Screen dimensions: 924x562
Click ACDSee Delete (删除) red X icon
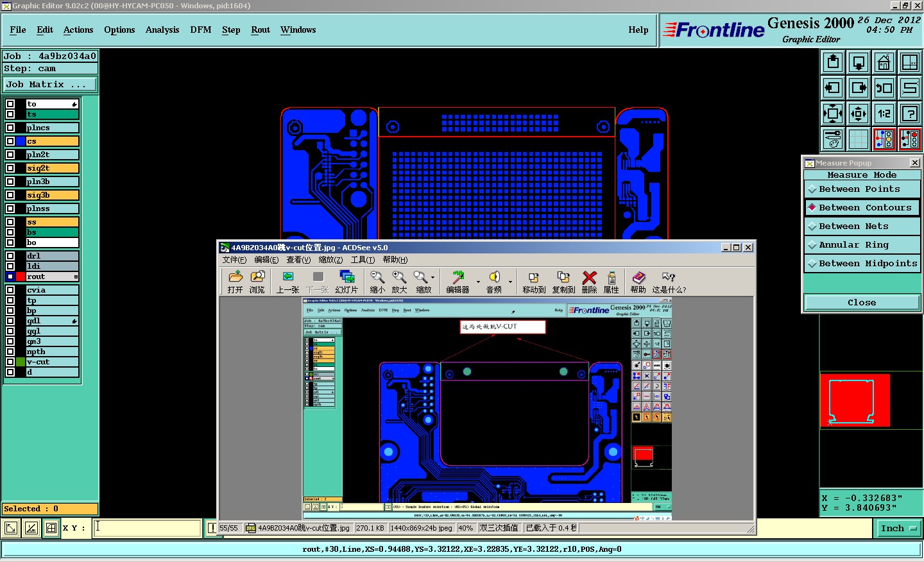[x=589, y=282]
